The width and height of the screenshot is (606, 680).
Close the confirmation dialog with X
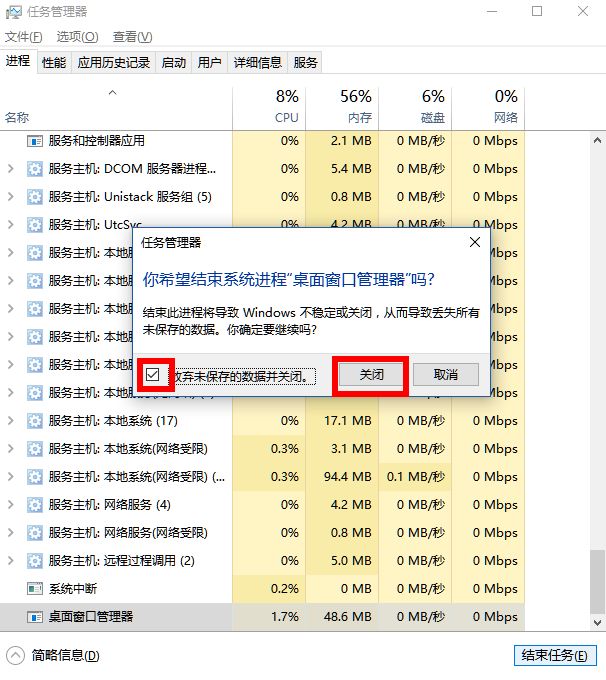point(475,242)
